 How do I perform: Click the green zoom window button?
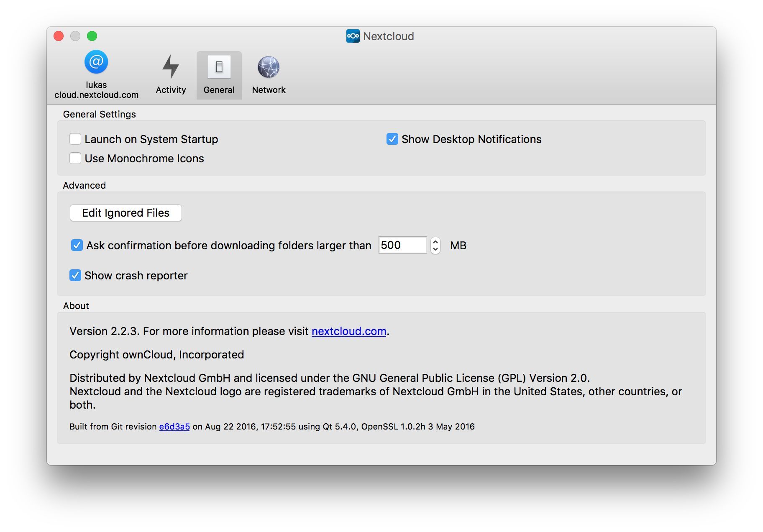92,36
